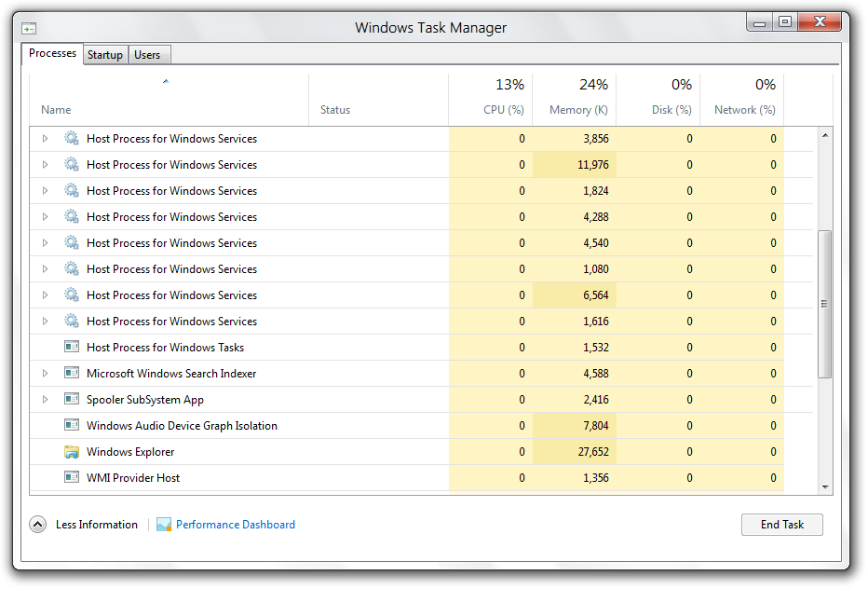
Task: Sort the list by the CPU (%) column header
Action: point(503,110)
